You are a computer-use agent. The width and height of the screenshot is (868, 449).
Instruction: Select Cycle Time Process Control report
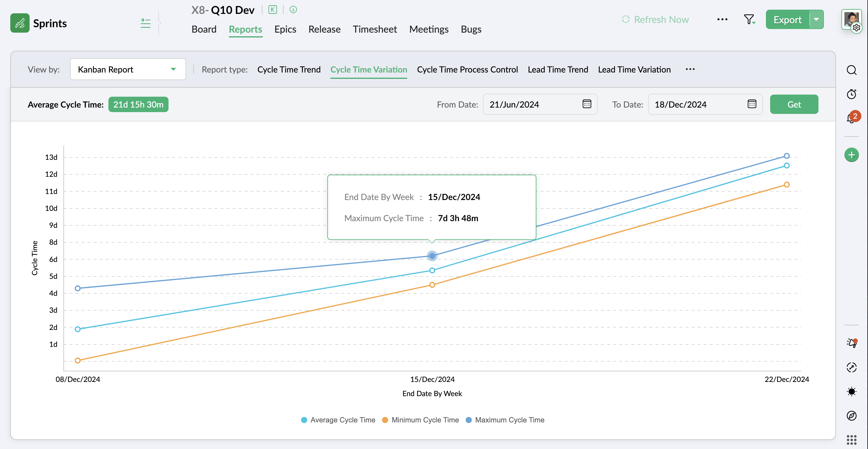tap(467, 69)
